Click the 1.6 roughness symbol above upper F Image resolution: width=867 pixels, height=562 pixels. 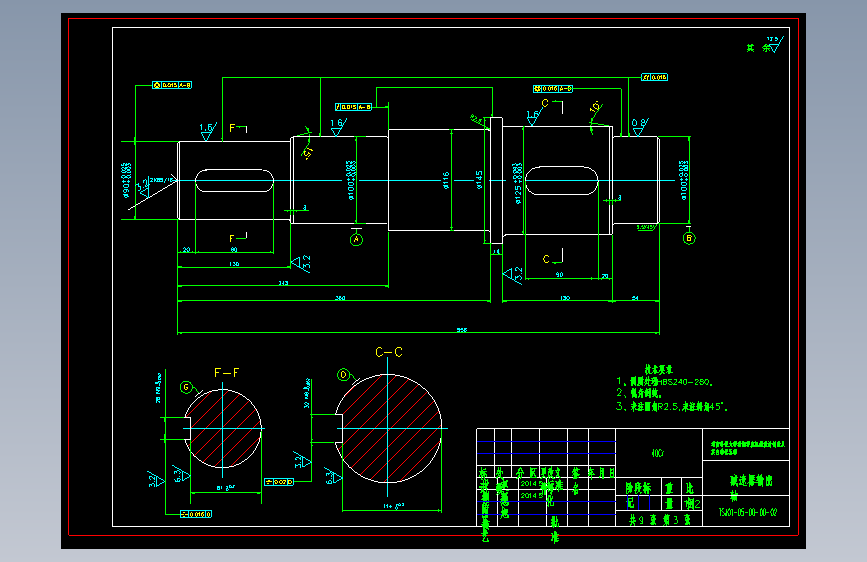click(207, 132)
